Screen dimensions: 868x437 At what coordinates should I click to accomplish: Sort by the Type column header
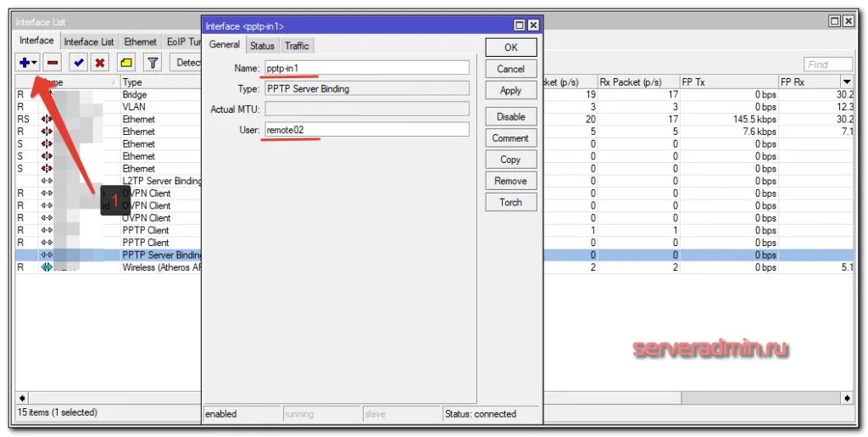[x=160, y=82]
